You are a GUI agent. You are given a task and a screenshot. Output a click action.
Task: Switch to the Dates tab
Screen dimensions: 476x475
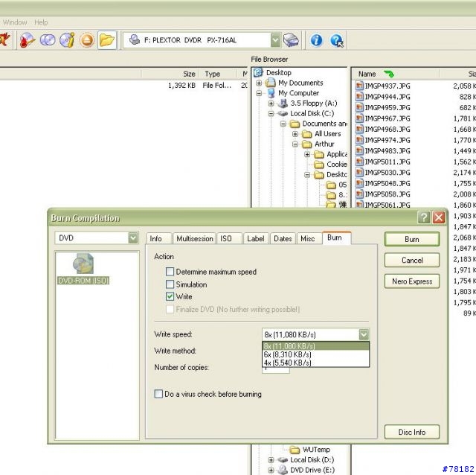(283, 238)
